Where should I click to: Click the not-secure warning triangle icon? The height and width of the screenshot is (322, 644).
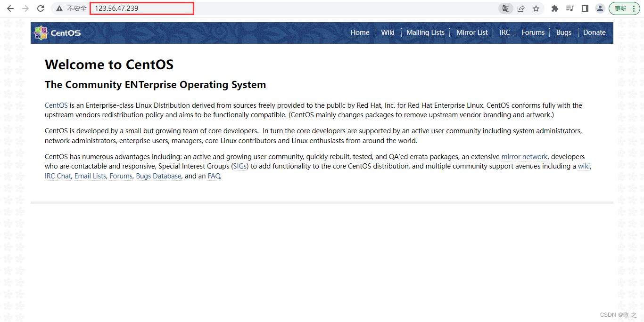pos(59,8)
